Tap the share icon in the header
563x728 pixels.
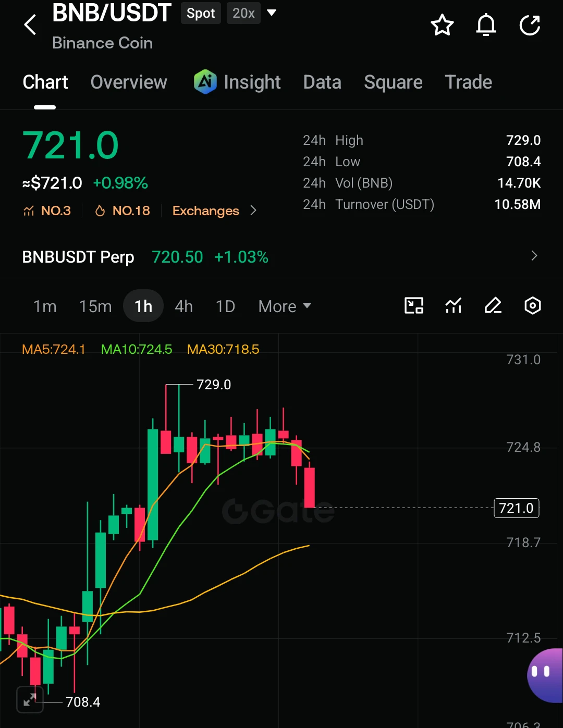530,25
